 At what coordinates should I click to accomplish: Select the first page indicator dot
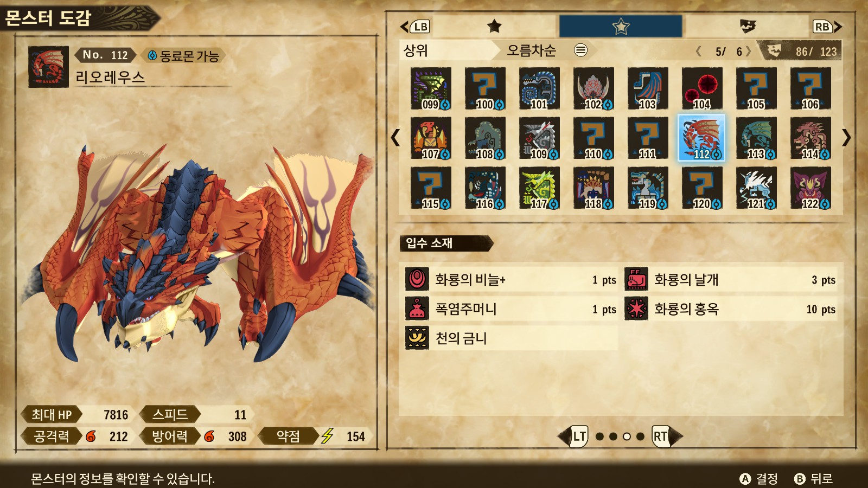(x=599, y=436)
